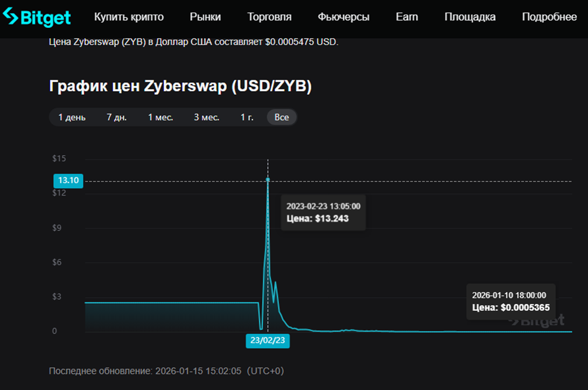588x390 pixels.
Task: Open the "Рынки" menu
Action: point(205,17)
